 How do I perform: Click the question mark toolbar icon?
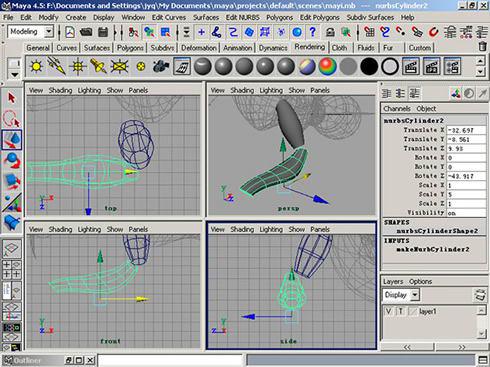click(x=312, y=32)
